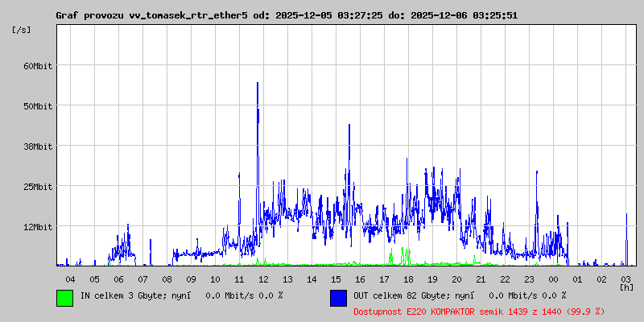Click hour 03 at the axis end
This screenshot has height=322, width=644.
(625, 279)
